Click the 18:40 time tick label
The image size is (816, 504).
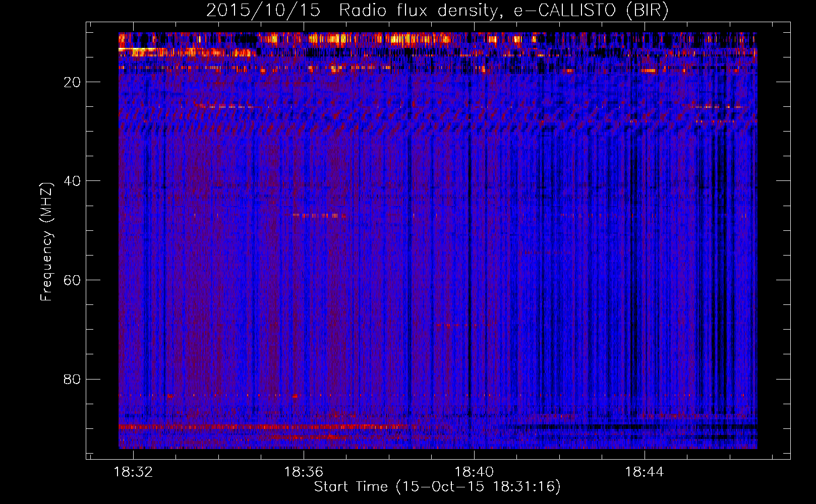[474, 472]
